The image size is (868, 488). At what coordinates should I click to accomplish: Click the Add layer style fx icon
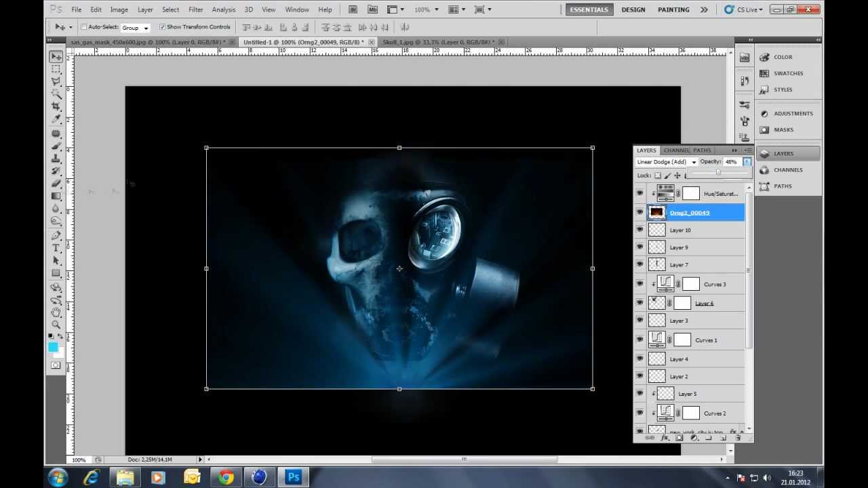pos(665,438)
